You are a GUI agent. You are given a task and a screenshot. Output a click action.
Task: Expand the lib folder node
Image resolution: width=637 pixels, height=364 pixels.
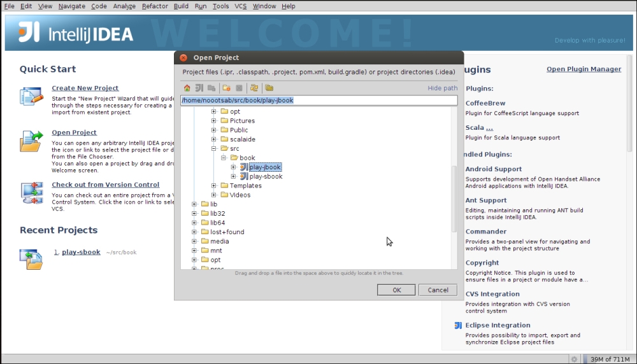point(194,204)
